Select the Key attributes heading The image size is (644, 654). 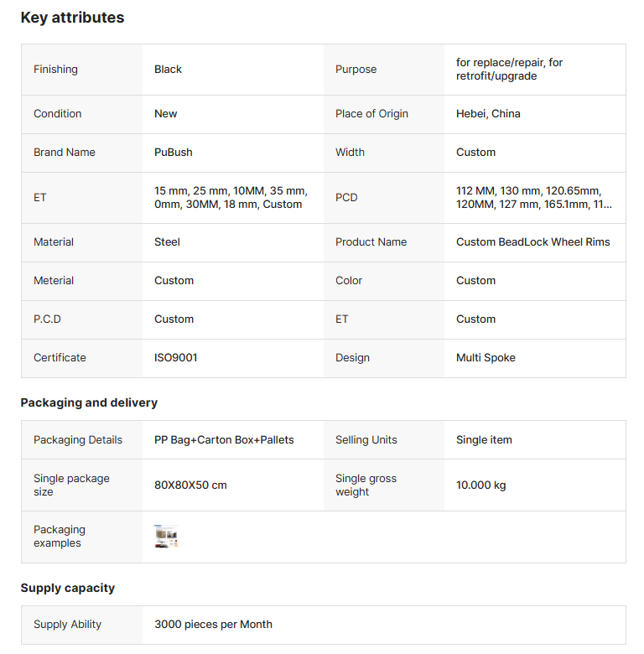tap(72, 18)
